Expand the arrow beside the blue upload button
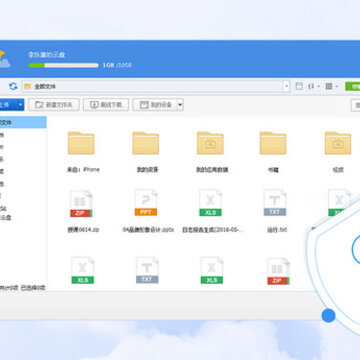 pos(21,105)
